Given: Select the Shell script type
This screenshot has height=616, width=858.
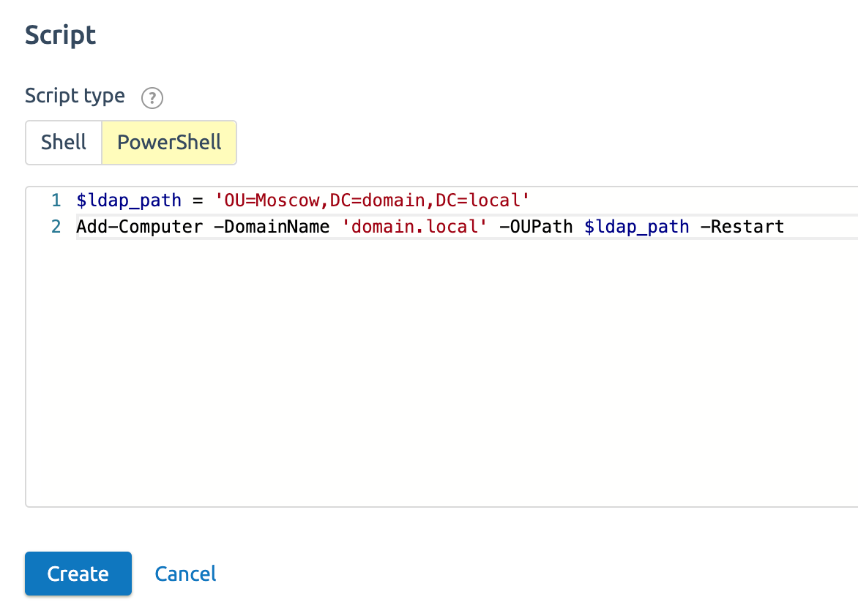Looking at the screenshot, I should [64, 142].
